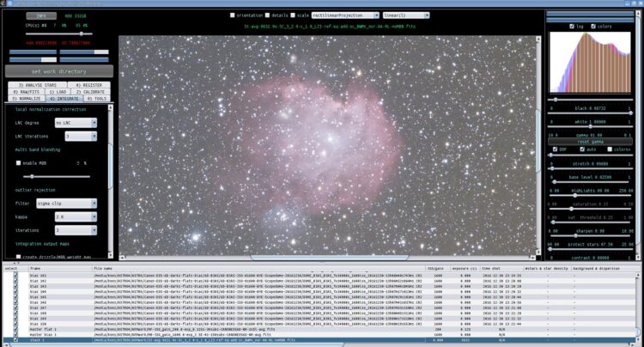Screen dimensions: 644x347
Task: Open the outlier rejection iterations dropdown
Action: coord(76,230)
